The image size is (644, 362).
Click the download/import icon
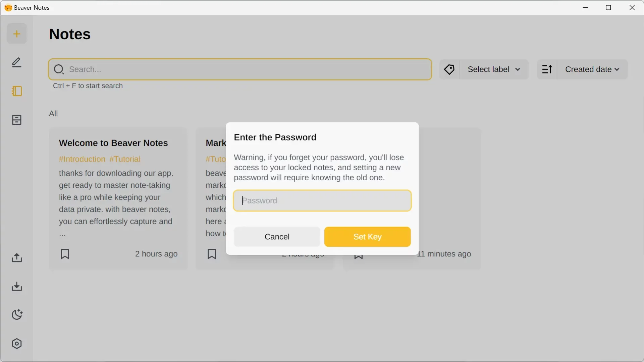pos(16,286)
